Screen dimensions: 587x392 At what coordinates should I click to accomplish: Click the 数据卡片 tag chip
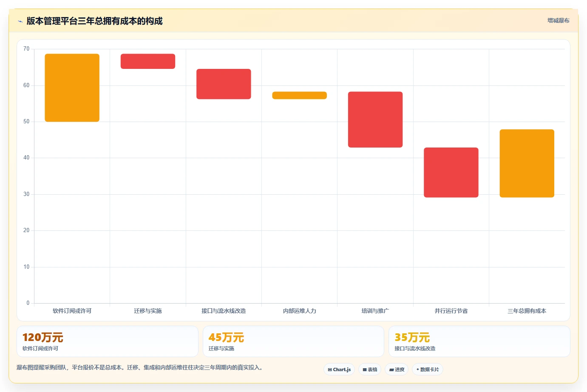(428, 369)
